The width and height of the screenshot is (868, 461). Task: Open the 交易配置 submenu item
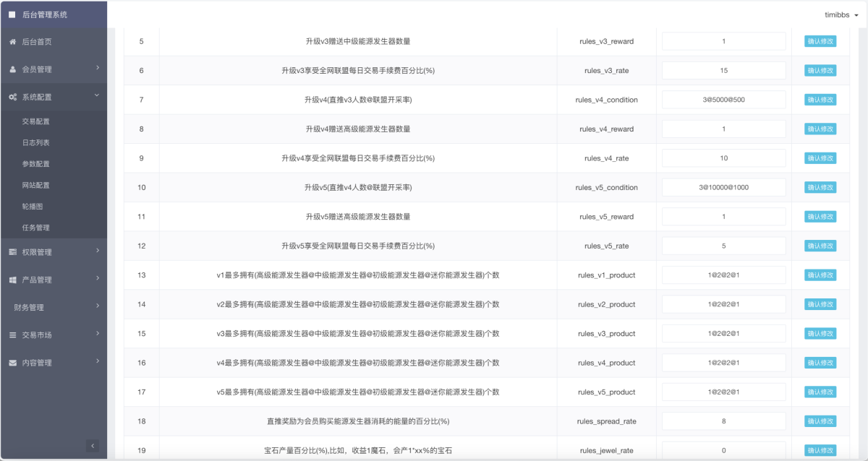pyautogui.click(x=36, y=121)
